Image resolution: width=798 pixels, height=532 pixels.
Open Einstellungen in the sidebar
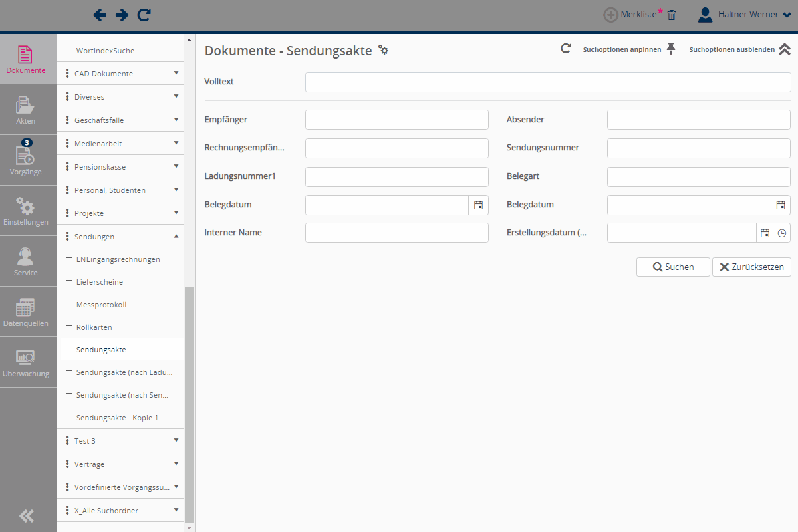pyautogui.click(x=27, y=210)
